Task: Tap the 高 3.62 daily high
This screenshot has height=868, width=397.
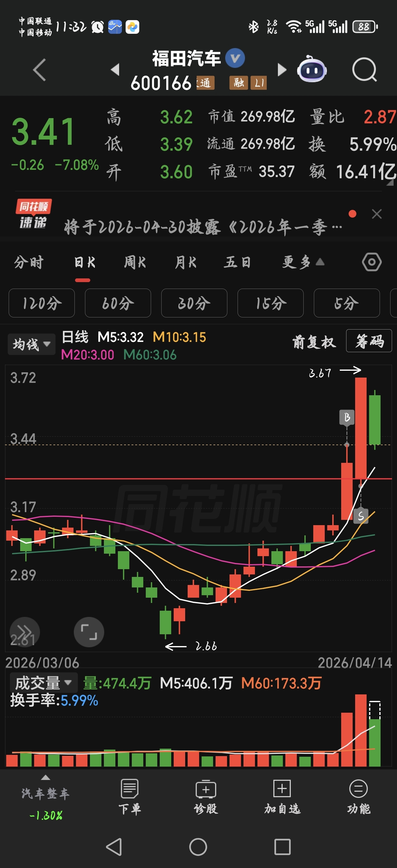Action: point(149,117)
